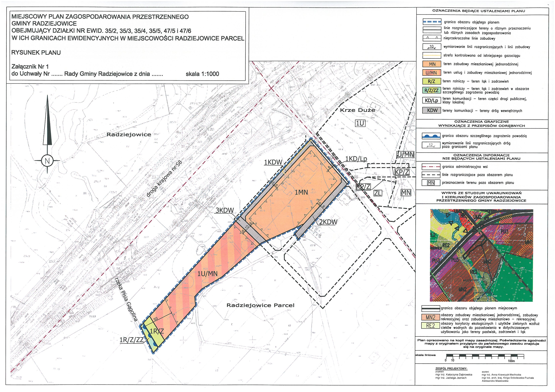Click the 'rzeka Pisia Gągolina' river label
Viewport: 555px width, 392px height.
(x=126, y=300)
